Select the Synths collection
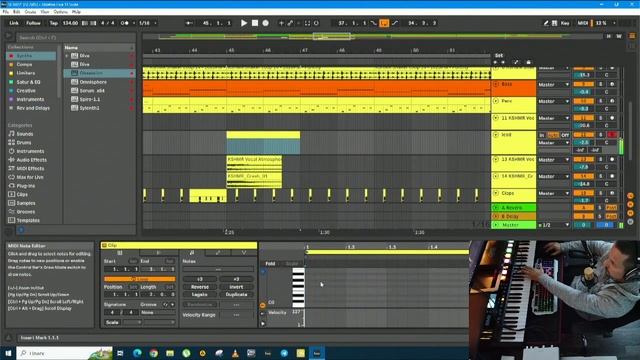 click(x=31, y=56)
